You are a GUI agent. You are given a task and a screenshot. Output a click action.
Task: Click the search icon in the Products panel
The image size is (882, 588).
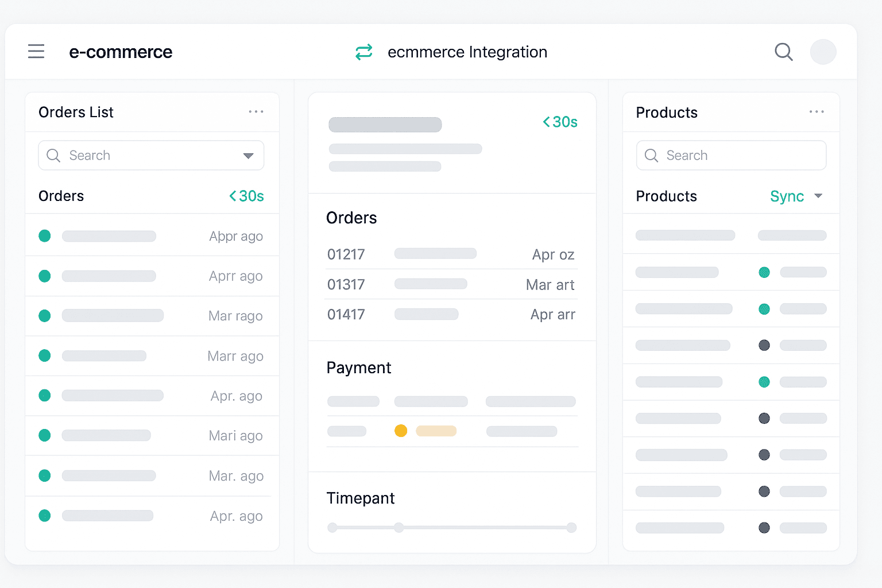coord(651,155)
